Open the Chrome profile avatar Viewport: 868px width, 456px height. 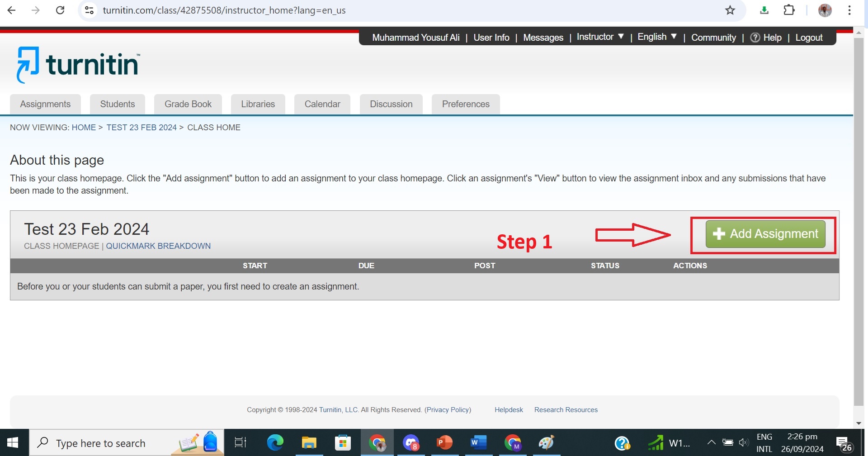pos(825,10)
